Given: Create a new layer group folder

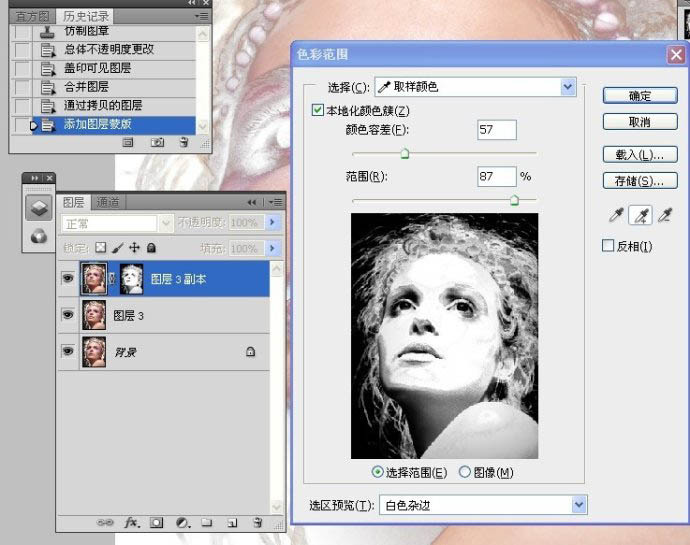Looking at the screenshot, I should pos(206,522).
